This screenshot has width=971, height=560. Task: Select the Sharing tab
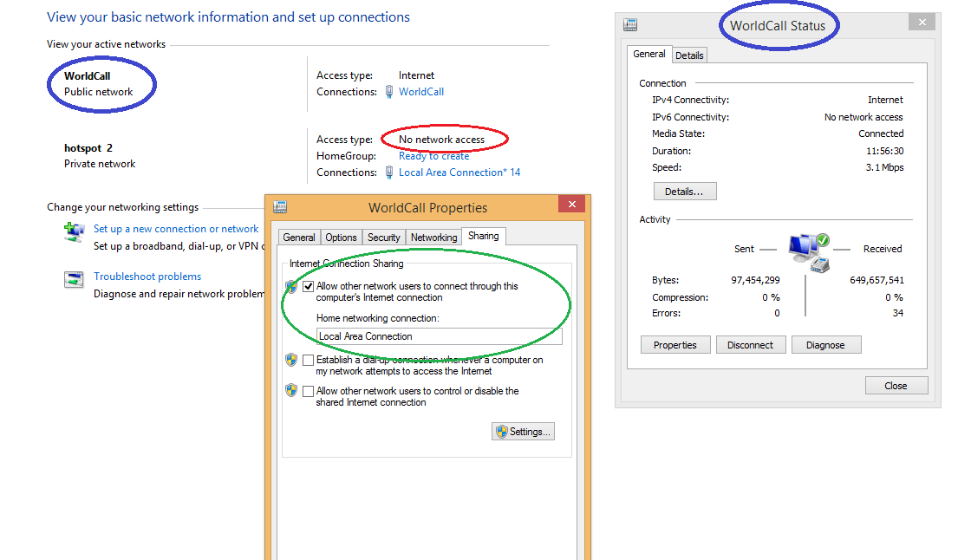tap(483, 236)
